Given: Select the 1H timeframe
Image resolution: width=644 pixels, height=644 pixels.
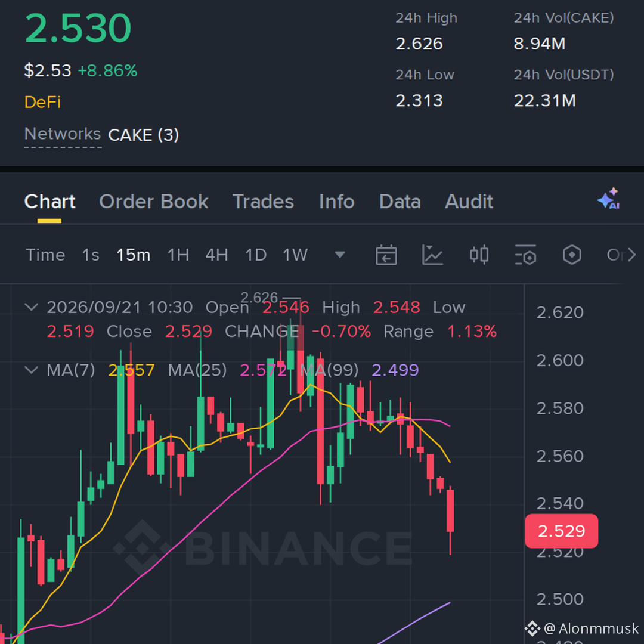Looking at the screenshot, I should 178,255.
